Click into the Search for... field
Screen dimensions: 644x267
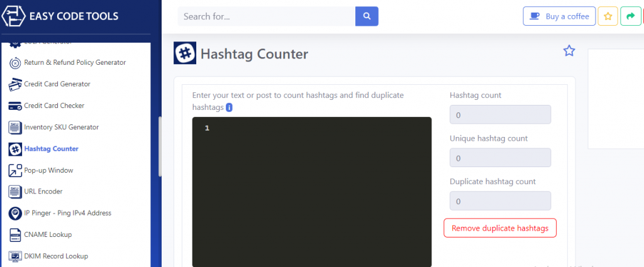(266, 16)
